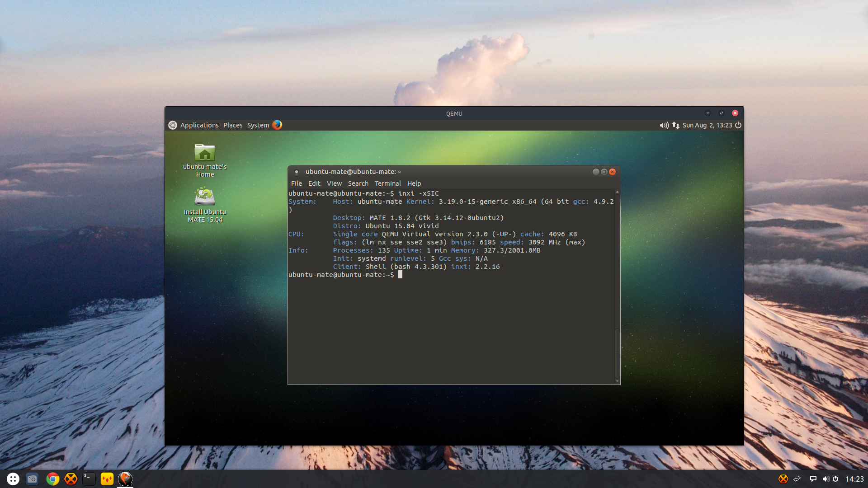Click the terminal window menu icon in titlebar

click(x=297, y=172)
